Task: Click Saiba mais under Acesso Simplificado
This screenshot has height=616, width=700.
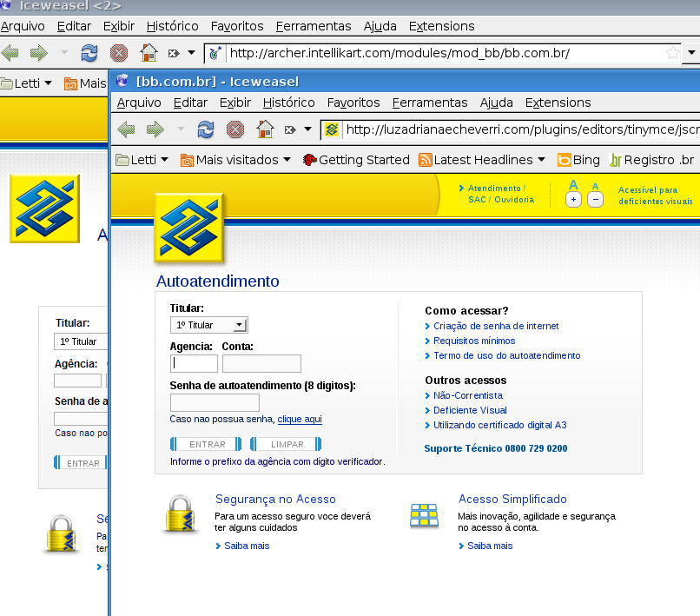Action: [490, 546]
